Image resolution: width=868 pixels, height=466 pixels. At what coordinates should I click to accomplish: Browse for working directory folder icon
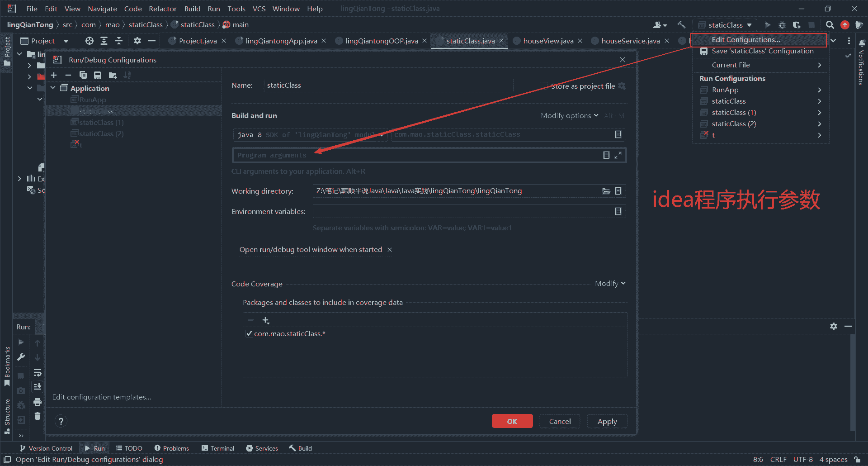[606, 191]
